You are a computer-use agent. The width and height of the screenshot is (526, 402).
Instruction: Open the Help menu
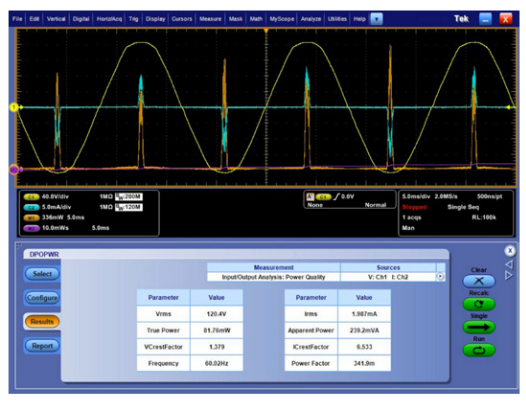tap(359, 19)
